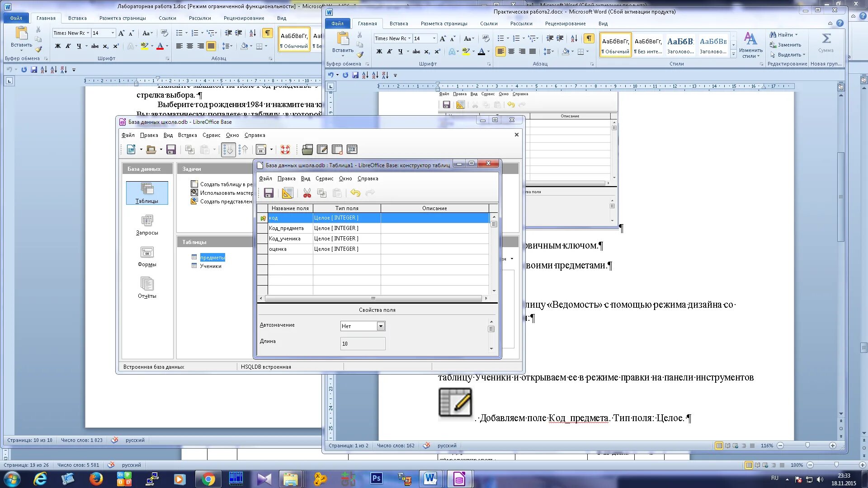Click Open database object icon in Base toolbar
This screenshot has width=868, height=488.
tap(307, 150)
